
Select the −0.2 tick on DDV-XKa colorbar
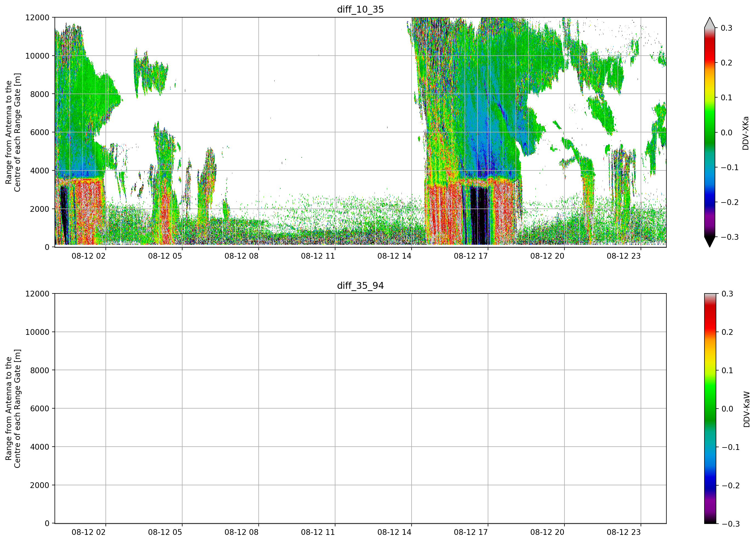[730, 202]
